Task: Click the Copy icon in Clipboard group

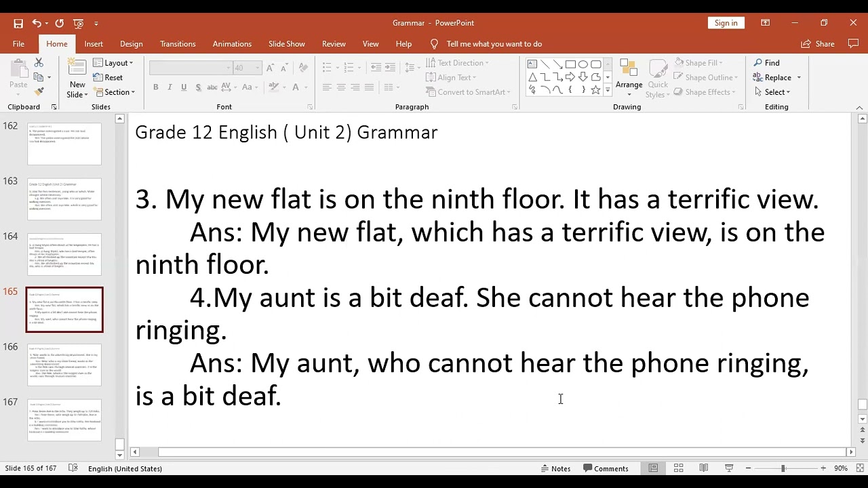Action: click(39, 77)
